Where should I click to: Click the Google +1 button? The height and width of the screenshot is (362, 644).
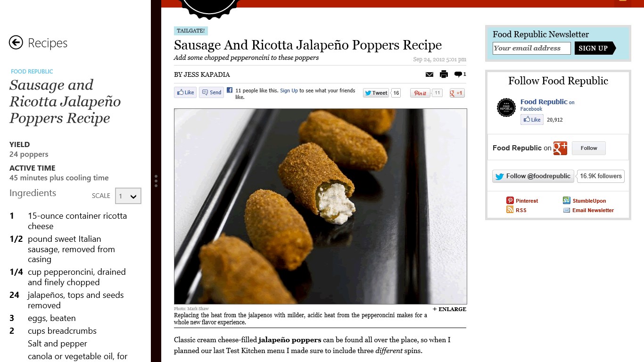point(457,93)
